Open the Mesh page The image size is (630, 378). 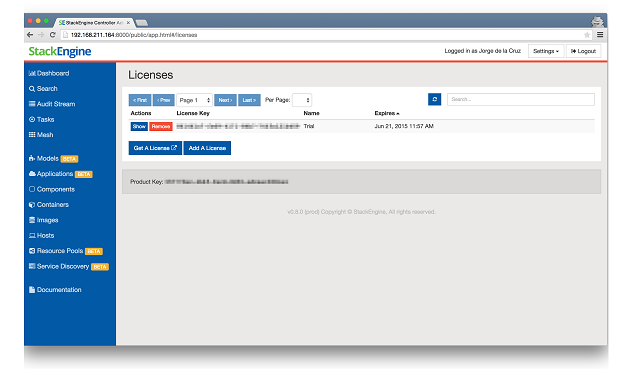[41, 135]
